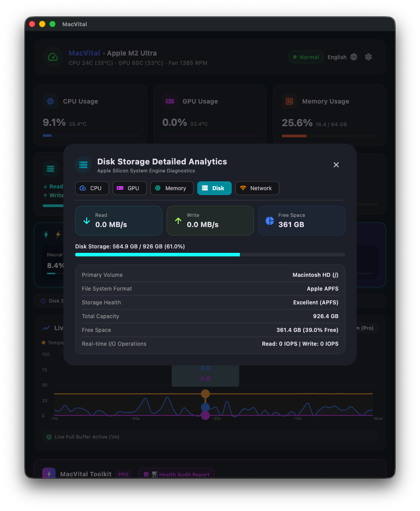
Task: Click the Free Space 361 GB card
Action: point(302,221)
